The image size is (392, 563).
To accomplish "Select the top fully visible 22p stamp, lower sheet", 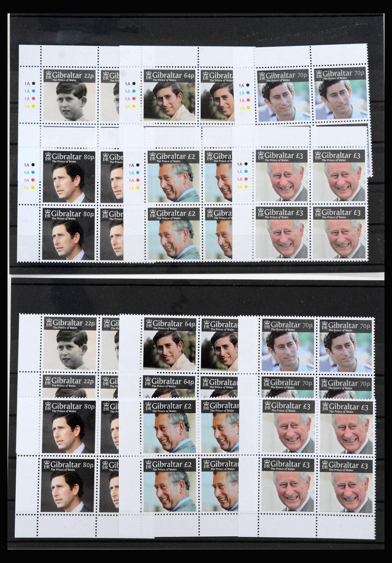I will pyautogui.click(x=70, y=344).
